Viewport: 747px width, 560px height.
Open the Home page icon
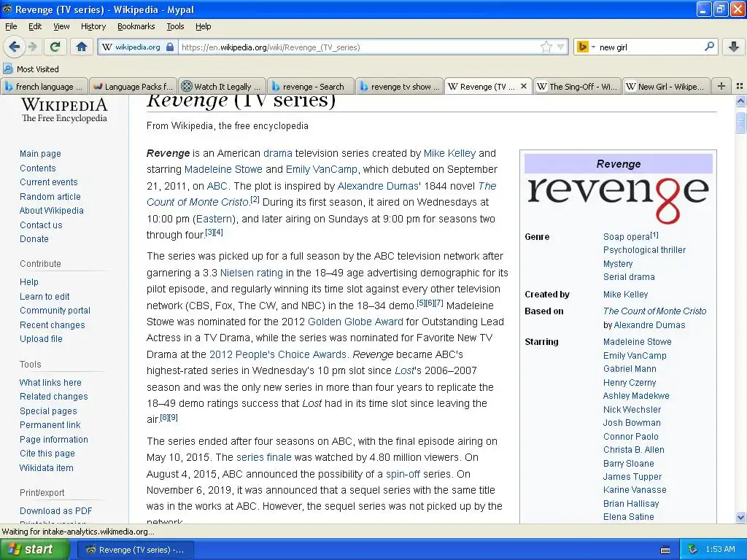[82, 47]
